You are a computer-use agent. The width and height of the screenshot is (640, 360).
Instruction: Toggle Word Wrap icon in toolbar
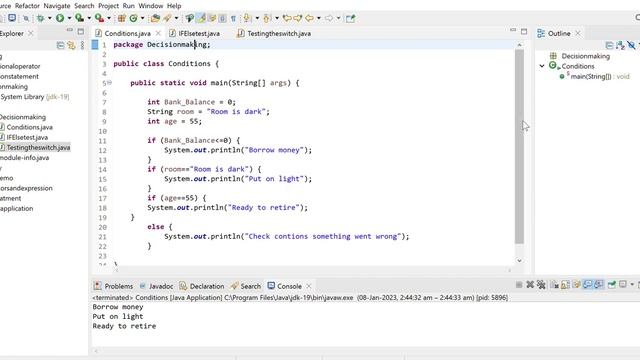(x=212, y=18)
